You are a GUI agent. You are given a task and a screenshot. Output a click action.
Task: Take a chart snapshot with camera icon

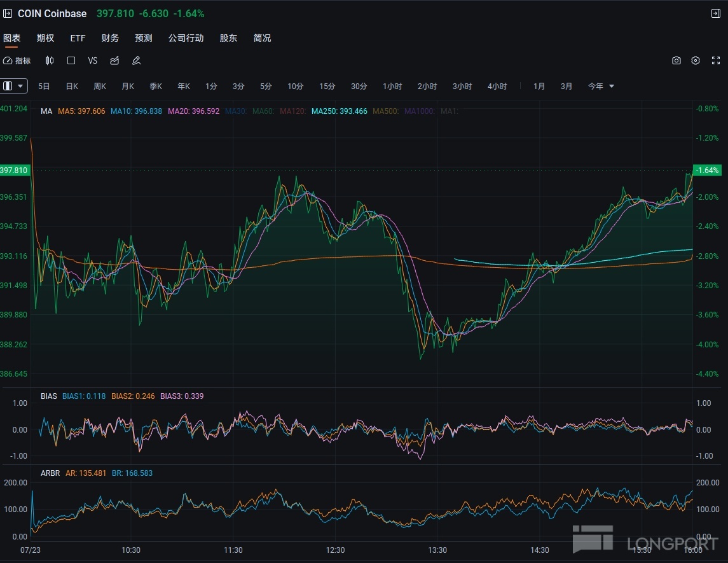point(676,60)
